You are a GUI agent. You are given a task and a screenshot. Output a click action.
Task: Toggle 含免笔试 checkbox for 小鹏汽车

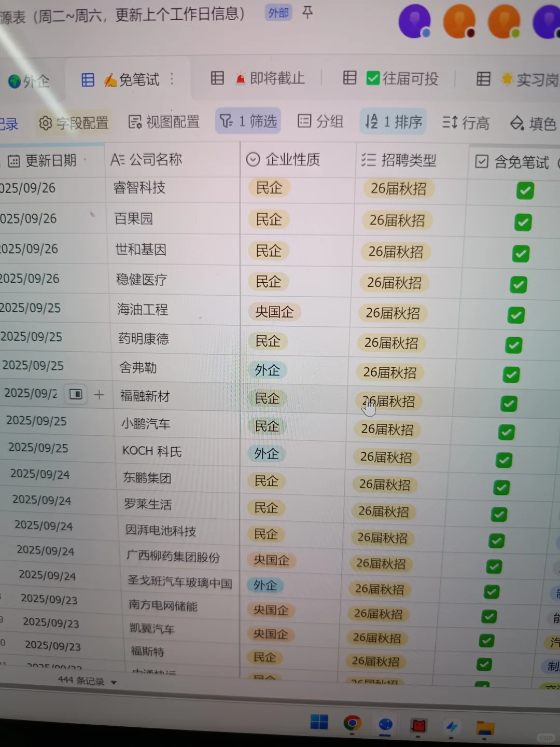[x=507, y=432]
